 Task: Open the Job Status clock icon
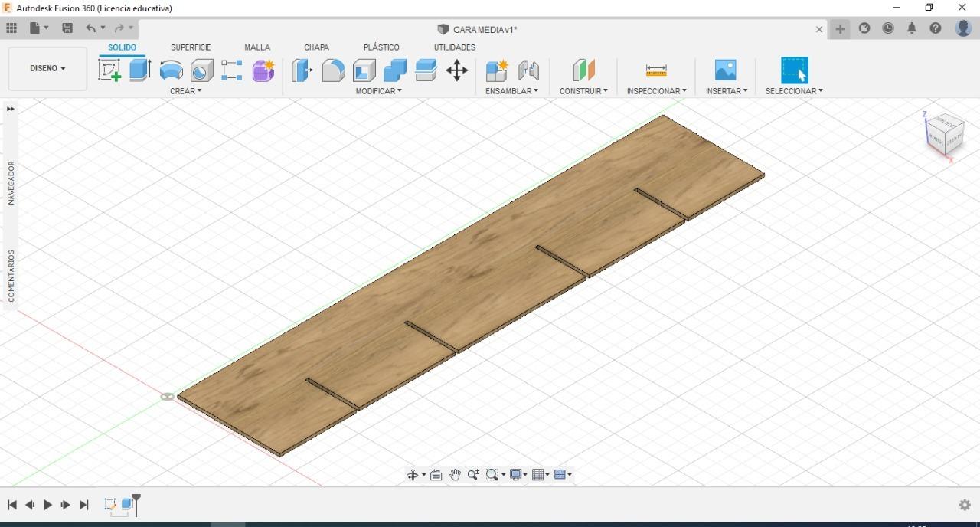click(888, 28)
